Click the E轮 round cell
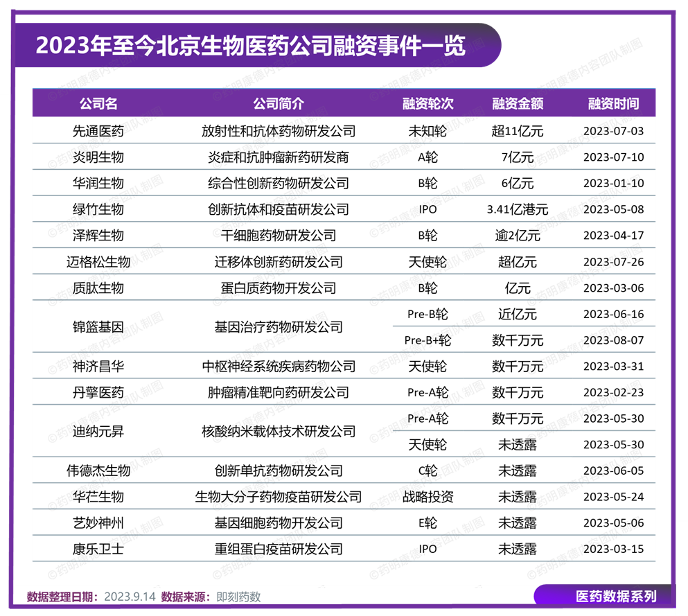The width and height of the screenshot is (688, 616). [x=427, y=523]
